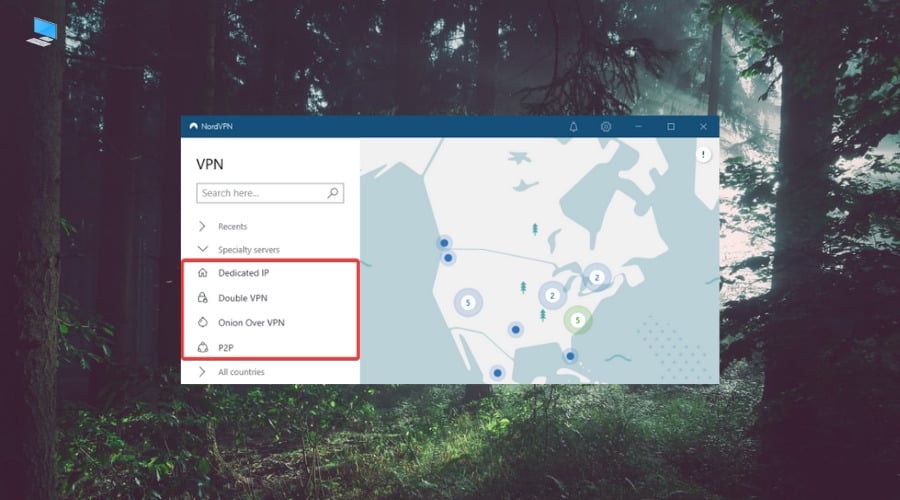Click the exclamation info icon on map

click(703, 154)
